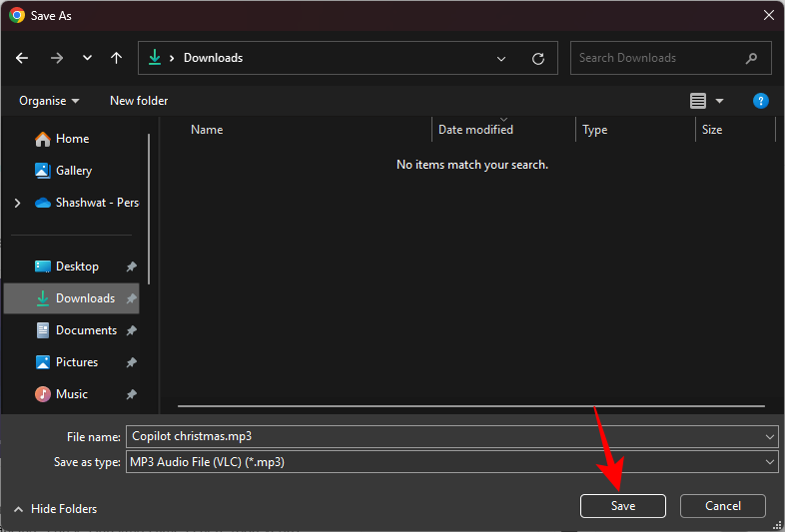
Task: Go up one folder level
Action: pos(117,58)
